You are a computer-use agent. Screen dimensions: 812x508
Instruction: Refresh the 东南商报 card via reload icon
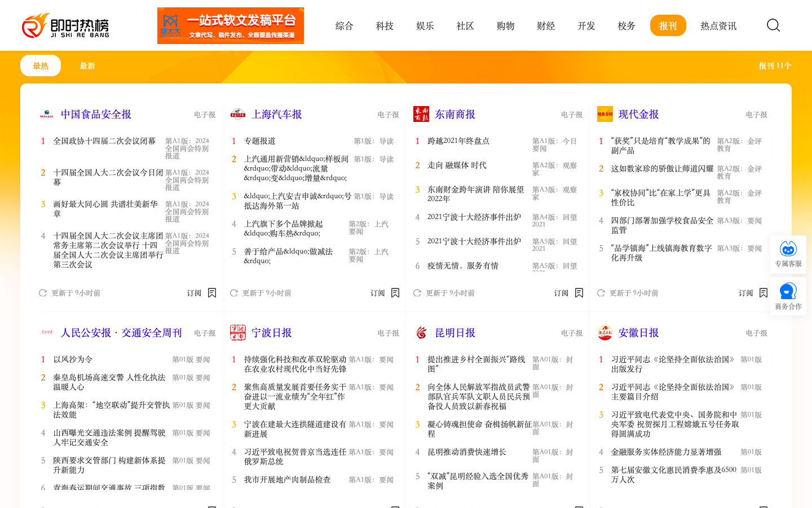[417, 293]
